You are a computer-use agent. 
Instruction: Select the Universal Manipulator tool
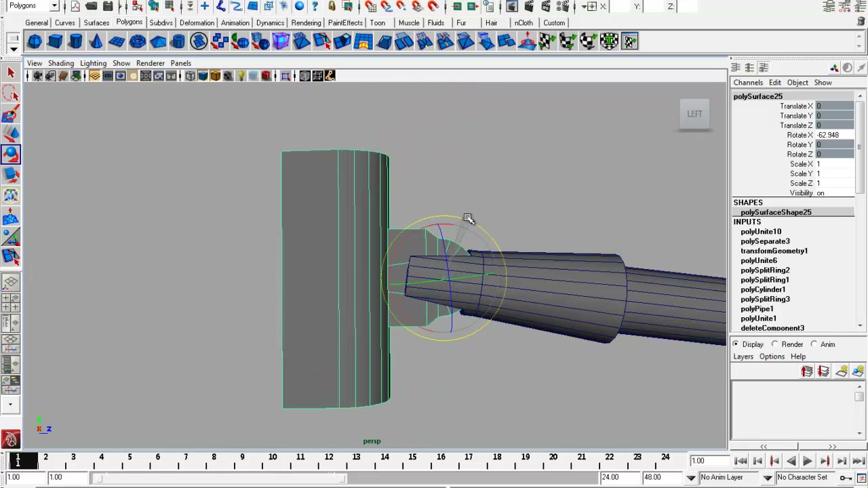10,196
